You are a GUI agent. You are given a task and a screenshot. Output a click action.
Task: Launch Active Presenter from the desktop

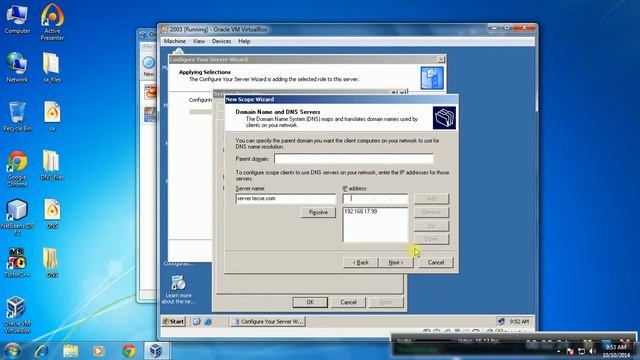click(x=52, y=22)
